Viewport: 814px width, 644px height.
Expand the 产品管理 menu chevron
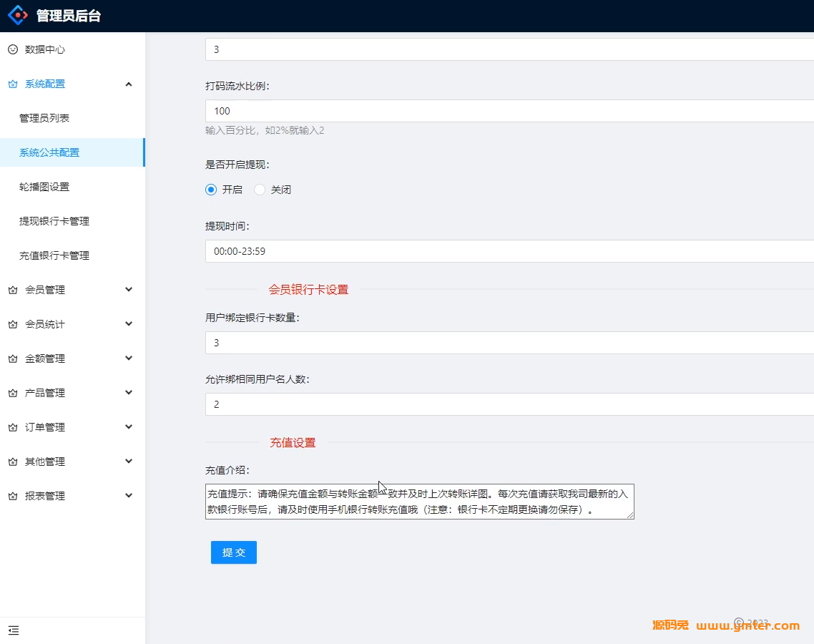coord(129,392)
